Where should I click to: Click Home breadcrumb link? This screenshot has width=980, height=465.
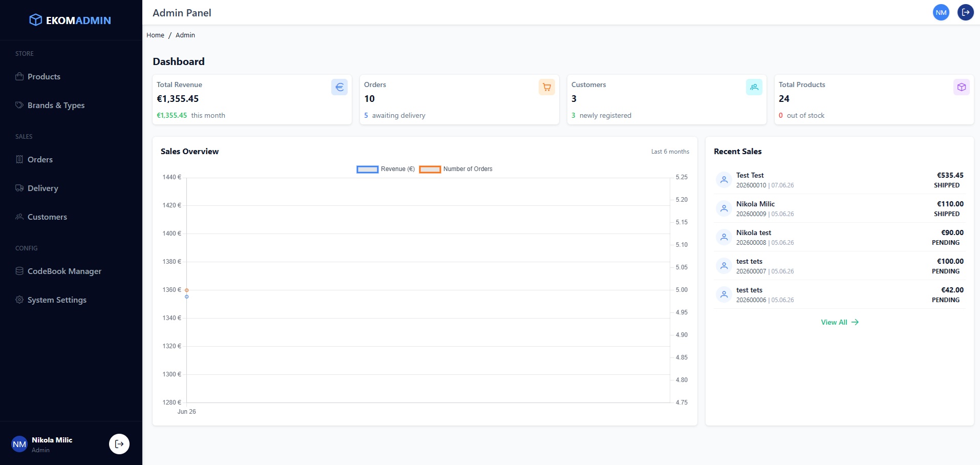click(155, 35)
